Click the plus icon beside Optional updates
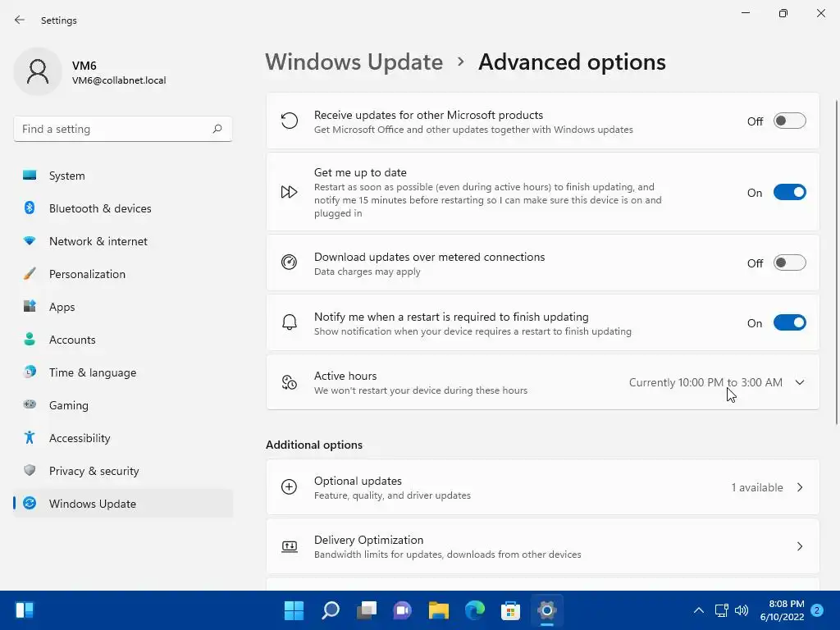Screen dimensions: 840x630 pos(290,487)
